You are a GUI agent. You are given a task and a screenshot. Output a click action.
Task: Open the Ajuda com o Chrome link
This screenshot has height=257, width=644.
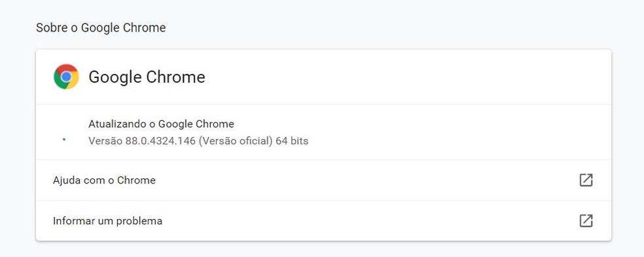coord(104,180)
